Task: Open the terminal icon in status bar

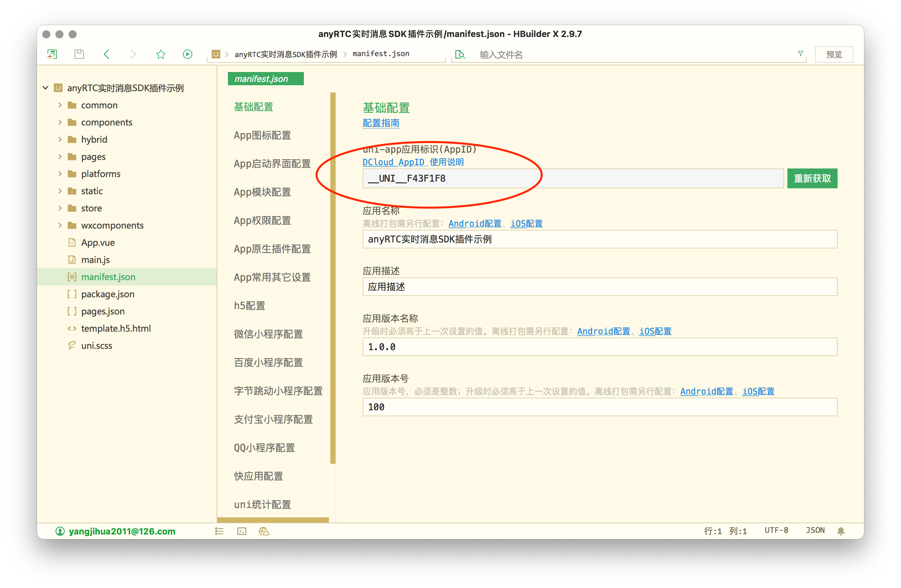Action: [x=241, y=531]
